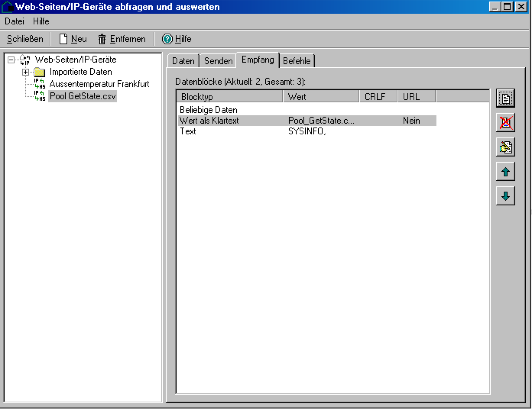Expand the Importierte Daten folder
The image size is (532, 410).
(26, 72)
